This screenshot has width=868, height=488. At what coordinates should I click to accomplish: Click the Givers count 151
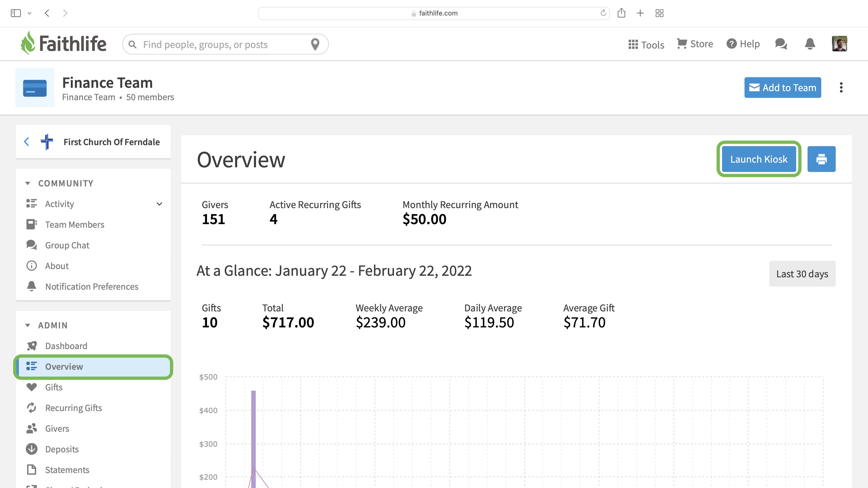click(213, 219)
